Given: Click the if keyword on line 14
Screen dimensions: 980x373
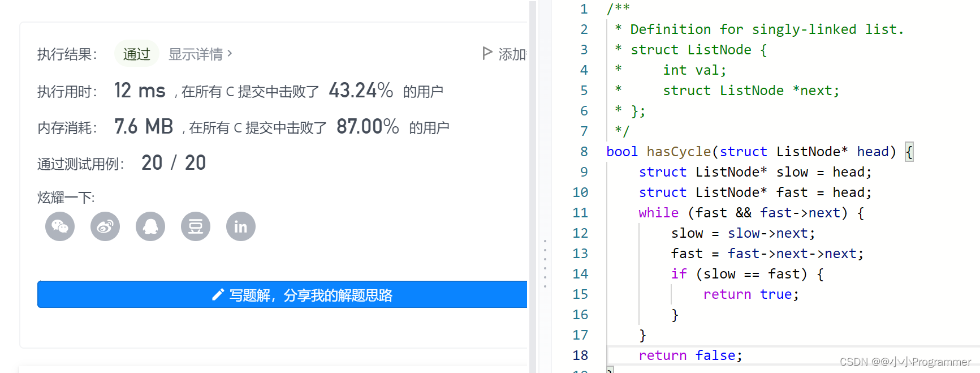Looking at the screenshot, I should click(x=679, y=274).
